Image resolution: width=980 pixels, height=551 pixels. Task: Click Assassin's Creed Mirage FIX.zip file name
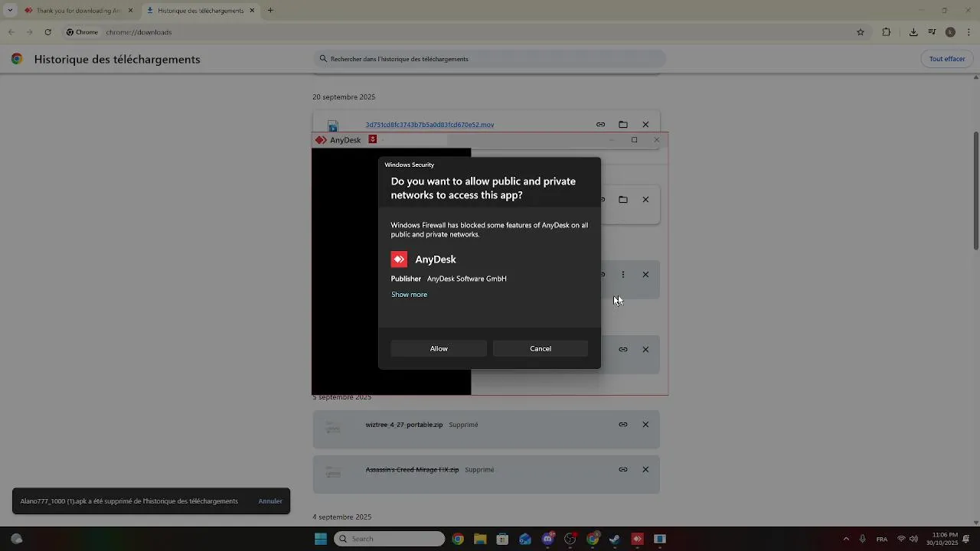pos(412,470)
